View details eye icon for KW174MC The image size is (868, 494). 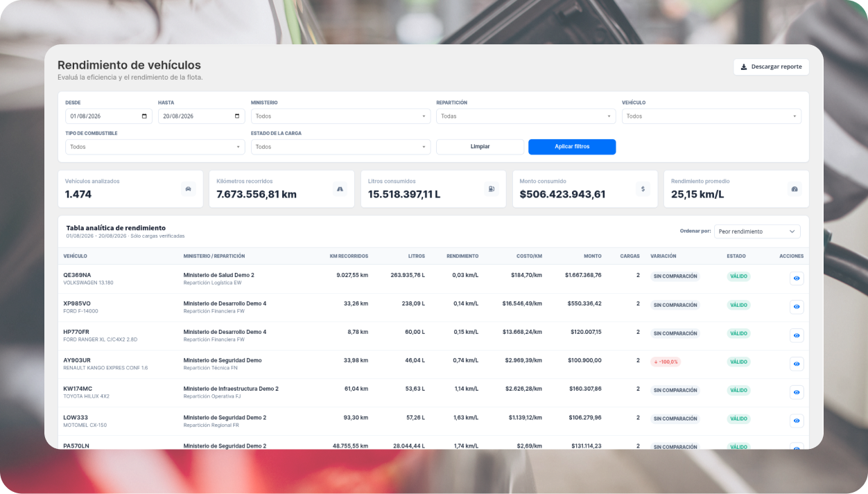[797, 392]
